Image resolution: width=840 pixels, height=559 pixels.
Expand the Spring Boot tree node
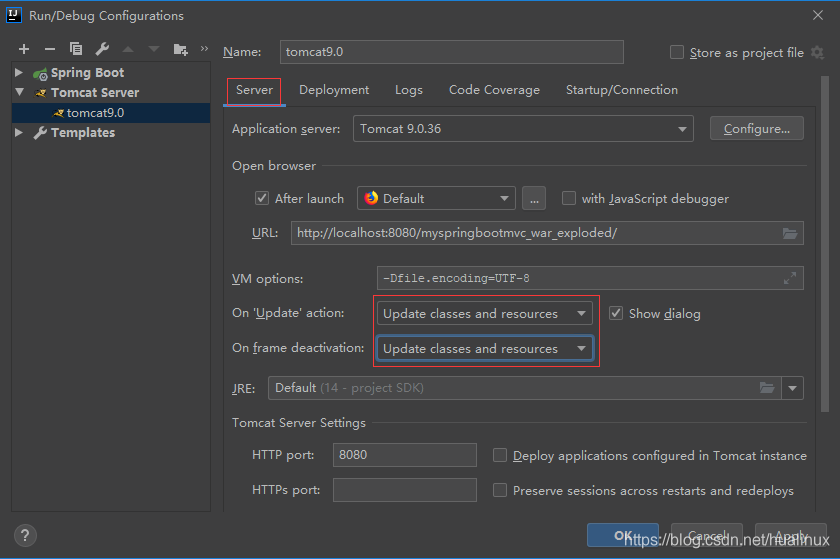coord(19,72)
